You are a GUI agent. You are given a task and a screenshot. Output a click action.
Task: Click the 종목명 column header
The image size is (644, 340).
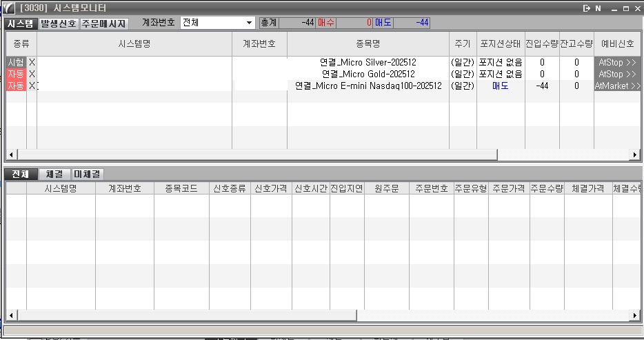368,43
